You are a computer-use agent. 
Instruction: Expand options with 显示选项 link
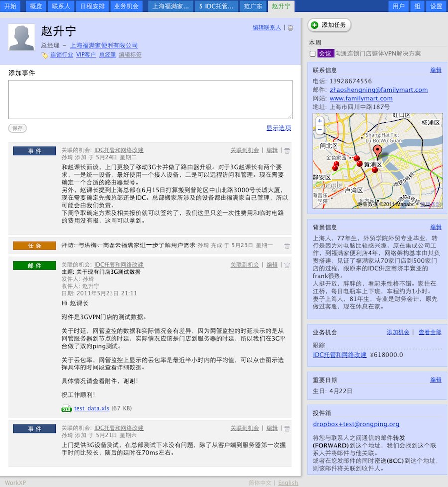[278, 128]
